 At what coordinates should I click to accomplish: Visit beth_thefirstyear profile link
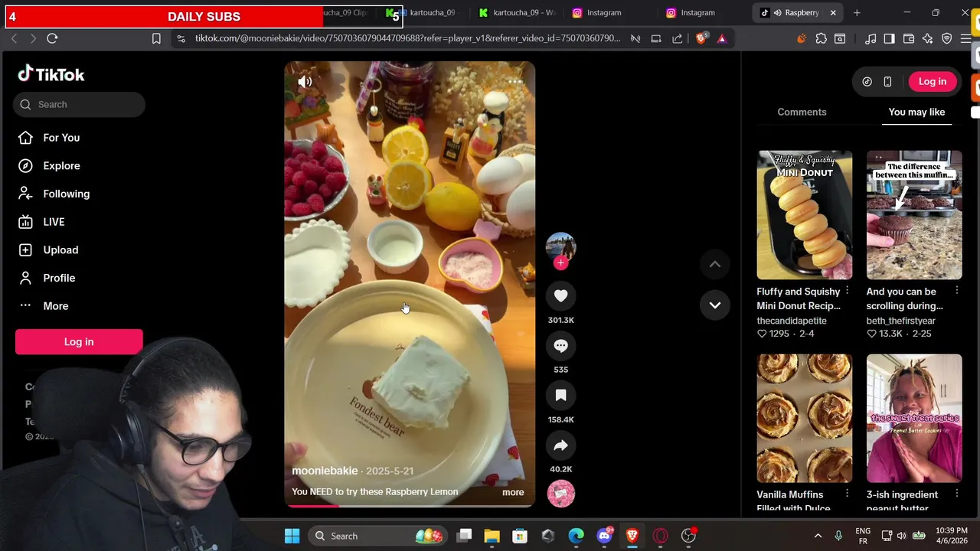tap(900, 321)
